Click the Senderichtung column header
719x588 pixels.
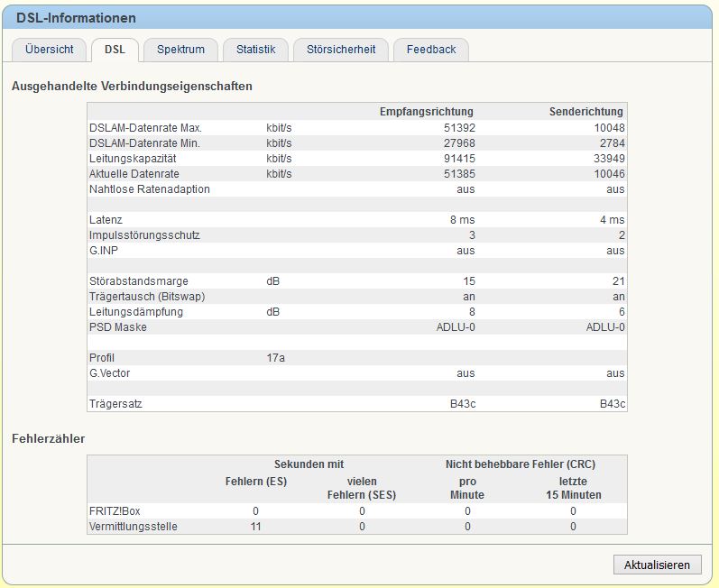(x=586, y=111)
